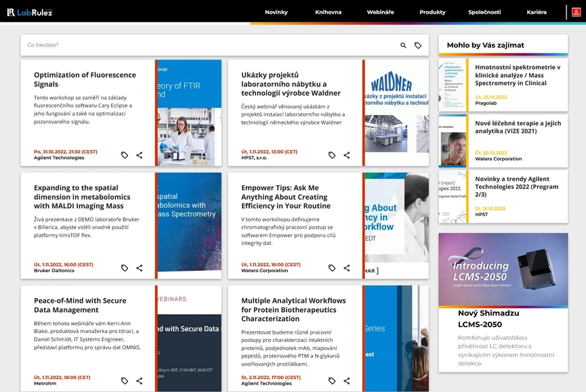Viewport: 586px width, 392px height.
Task: Tag the Empower Tips webinar card
Action: 332,267
